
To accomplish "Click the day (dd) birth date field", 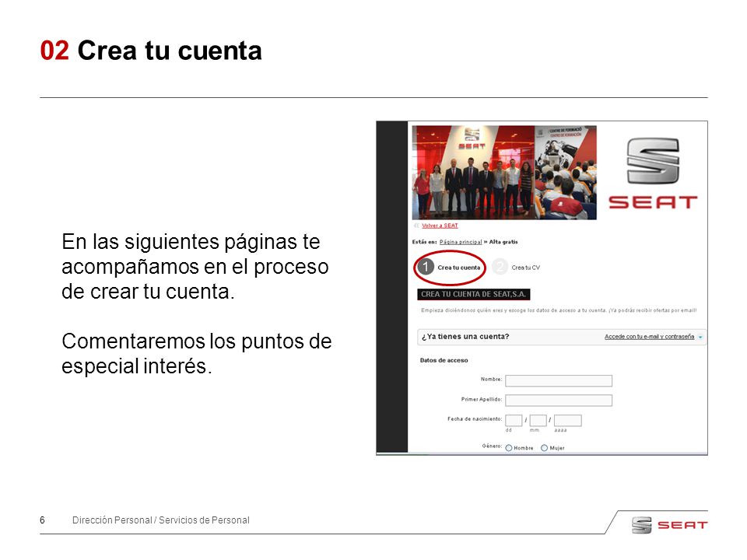I will pos(514,421).
